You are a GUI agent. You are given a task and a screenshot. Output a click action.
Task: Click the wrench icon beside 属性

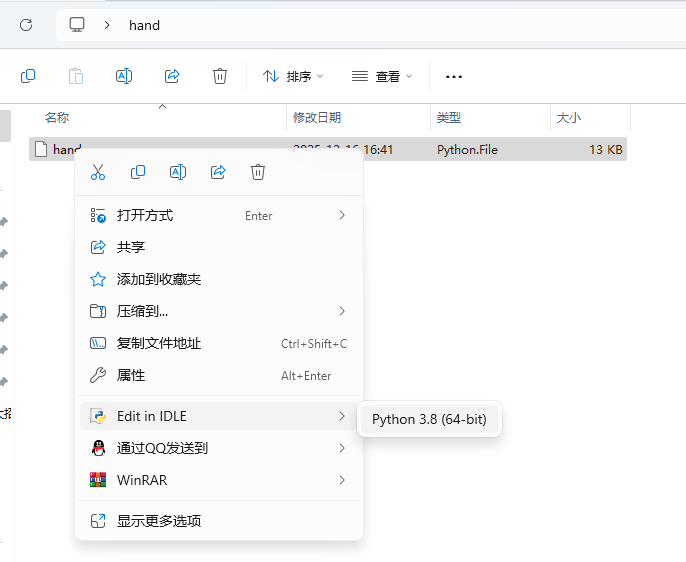(98, 375)
